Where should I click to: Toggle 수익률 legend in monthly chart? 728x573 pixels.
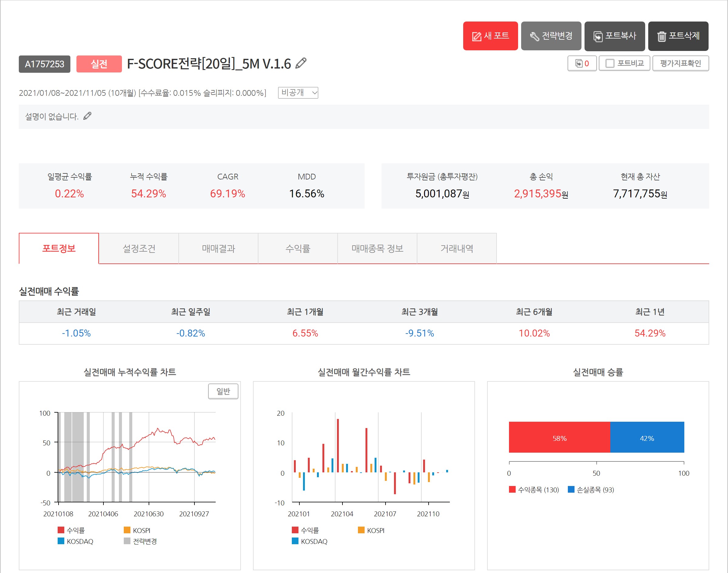(x=305, y=530)
